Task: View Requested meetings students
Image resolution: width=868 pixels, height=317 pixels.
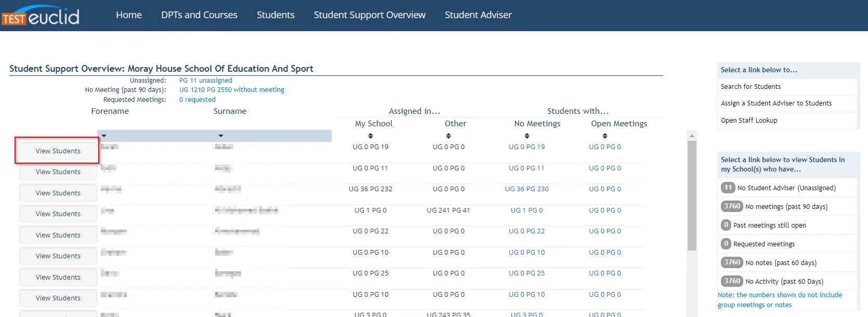Action: (x=764, y=244)
